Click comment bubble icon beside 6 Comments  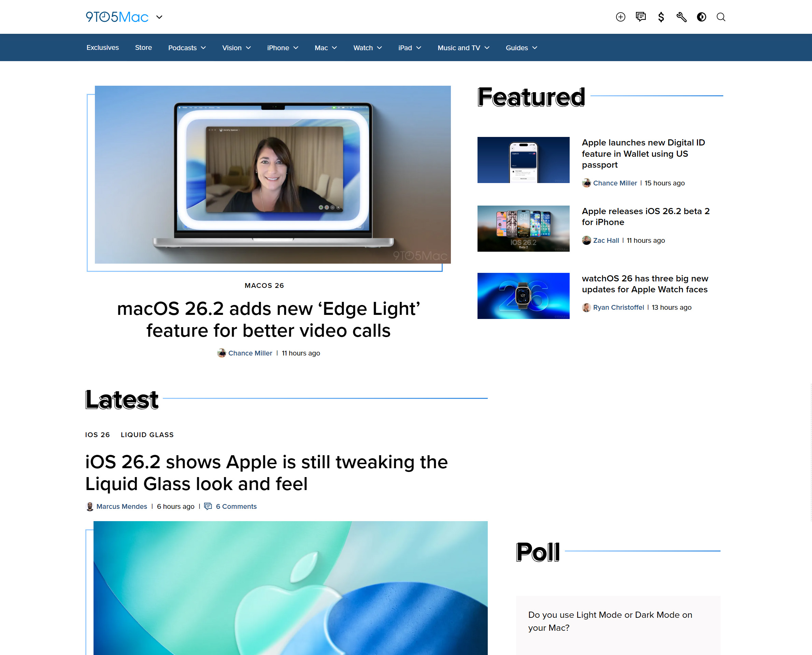click(x=208, y=506)
